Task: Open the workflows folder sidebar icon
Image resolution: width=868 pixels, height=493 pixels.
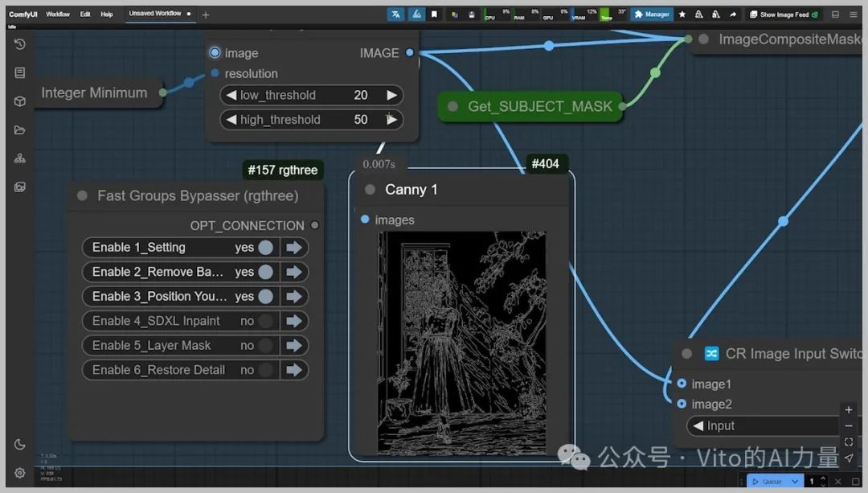Action: (x=20, y=130)
